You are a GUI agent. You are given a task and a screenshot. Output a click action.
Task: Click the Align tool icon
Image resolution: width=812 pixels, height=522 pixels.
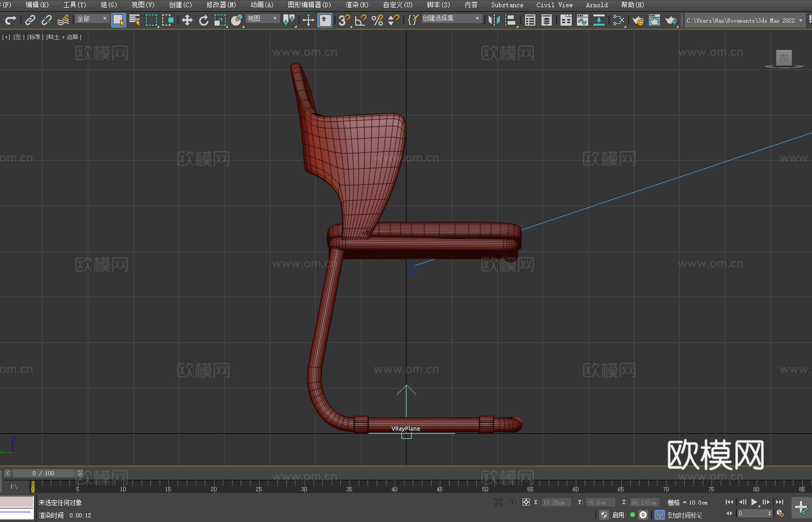coord(511,20)
